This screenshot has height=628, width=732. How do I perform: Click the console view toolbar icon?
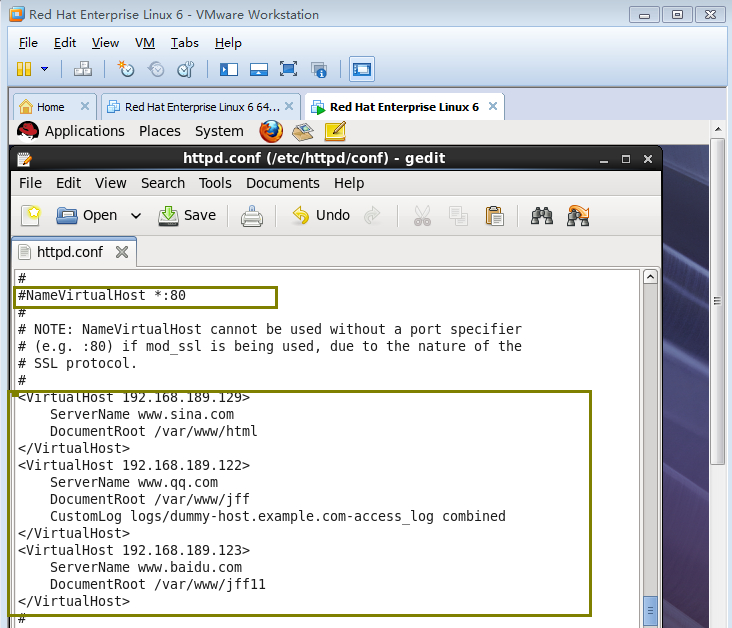click(x=362, y=69)
